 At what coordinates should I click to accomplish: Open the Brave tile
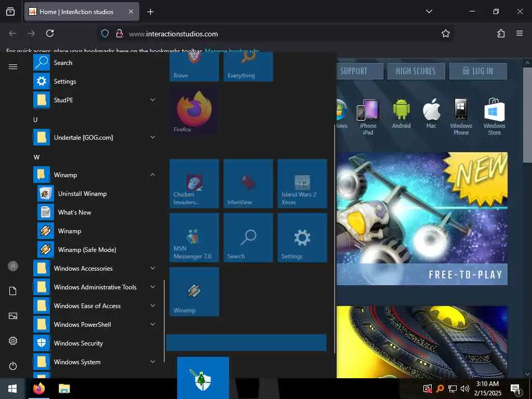coord(194,67)
